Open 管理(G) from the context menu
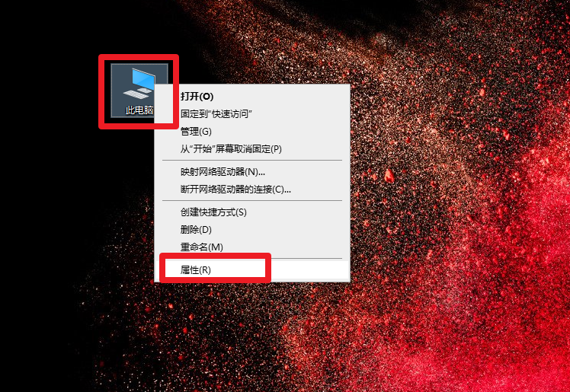The width and height of the screenshot is (570, 392). (x=252, y=131)
